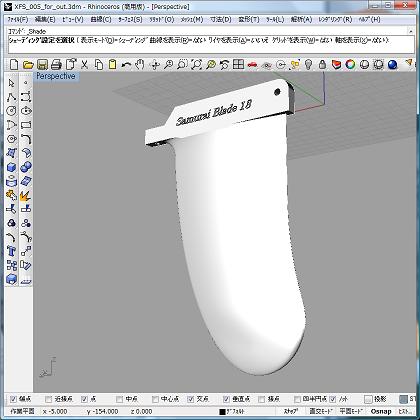Save the model with the floppy disk icon
Viewport: 420px width, 420px height.
pos(42,64)
